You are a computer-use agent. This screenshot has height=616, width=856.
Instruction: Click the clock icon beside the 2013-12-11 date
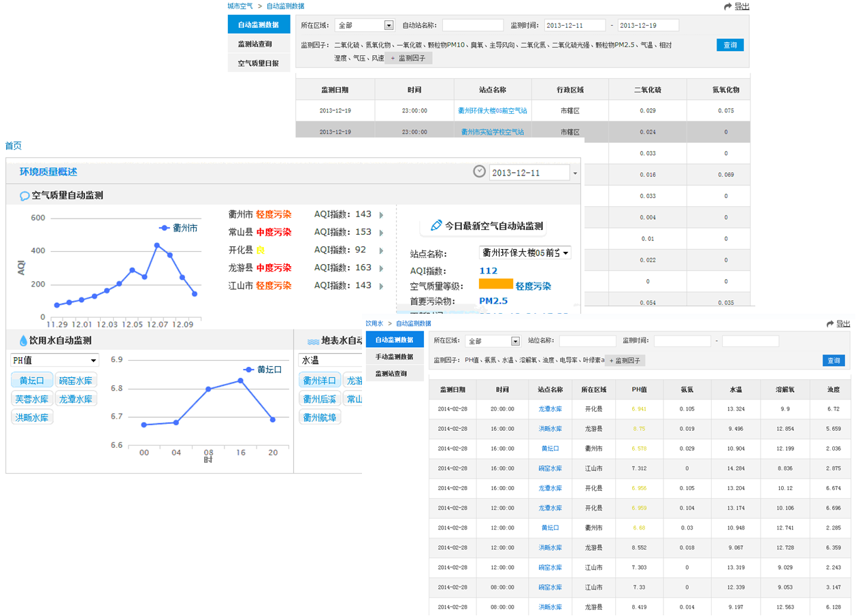(479, 172)
